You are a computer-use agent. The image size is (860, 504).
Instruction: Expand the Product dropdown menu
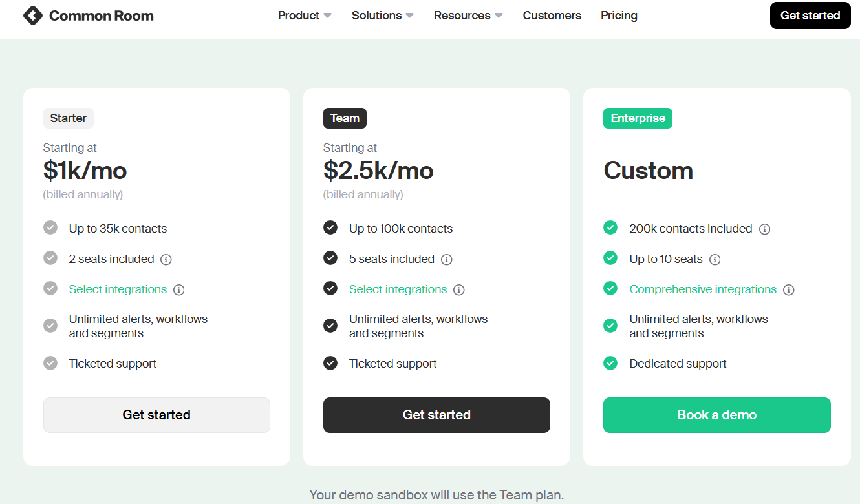coord(305,16)
